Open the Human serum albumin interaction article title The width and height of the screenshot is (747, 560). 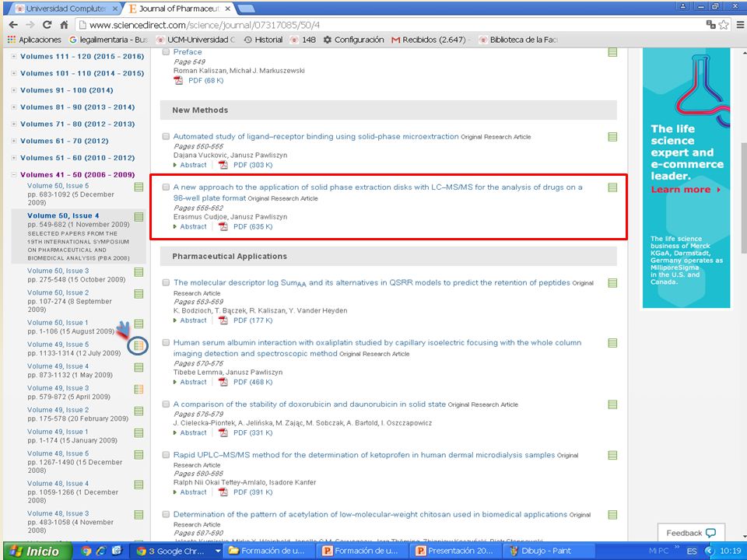coord(377,348)
